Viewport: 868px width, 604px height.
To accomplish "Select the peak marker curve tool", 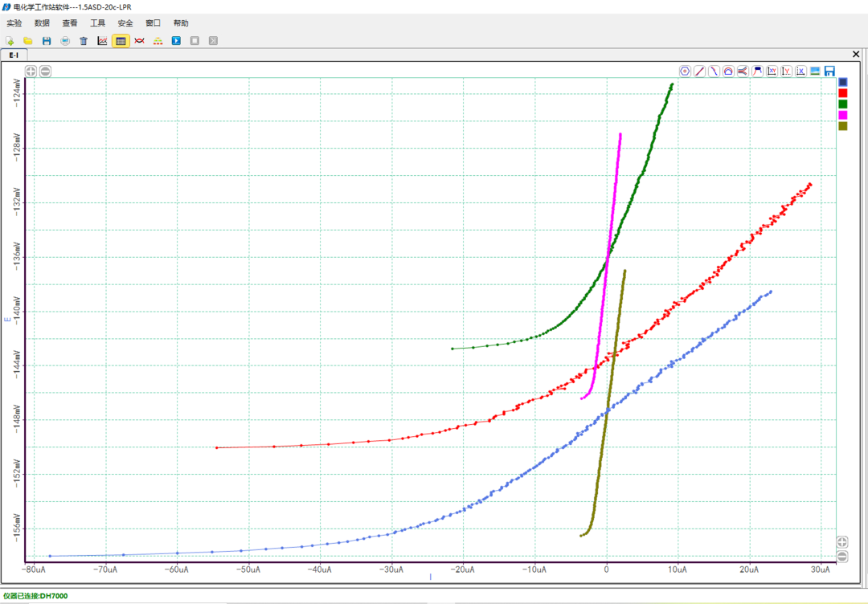I will tap(757, 71).
